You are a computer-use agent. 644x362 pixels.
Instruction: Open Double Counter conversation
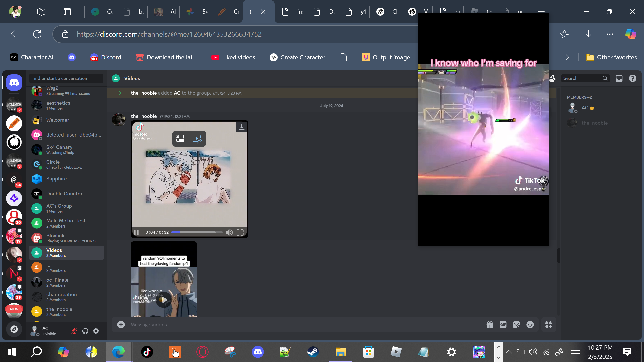click(x=66, y=194)
